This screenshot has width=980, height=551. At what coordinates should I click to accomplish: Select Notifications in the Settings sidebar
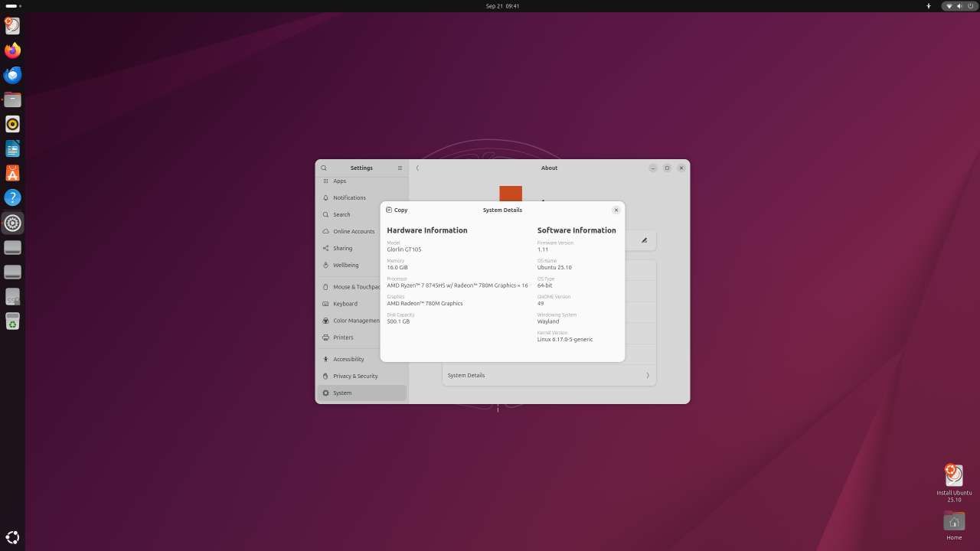[x=362, y=197]
